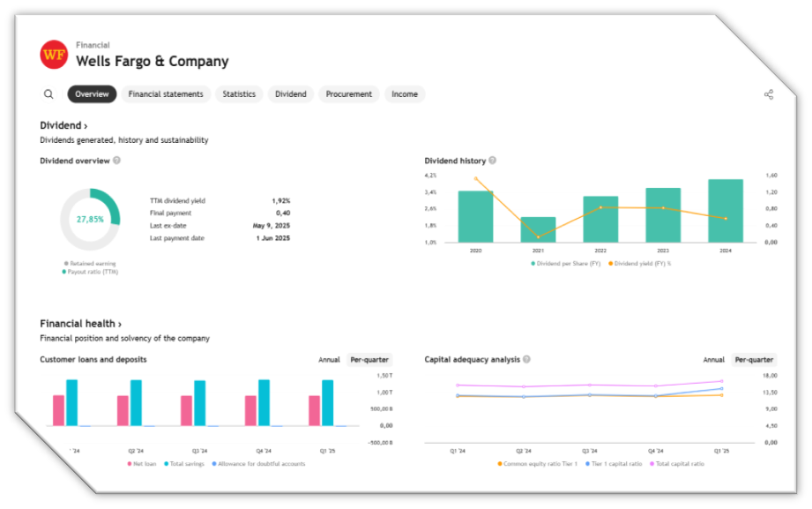Image resolution: width=812 pixels, height=509 pixels.
Task: Click the 2020 dividend yield line point
Action: pos(476,179)
